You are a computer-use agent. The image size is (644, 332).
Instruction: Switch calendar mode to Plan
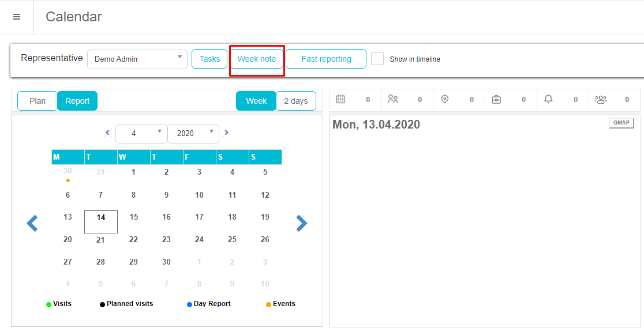(x=38, y=101)
